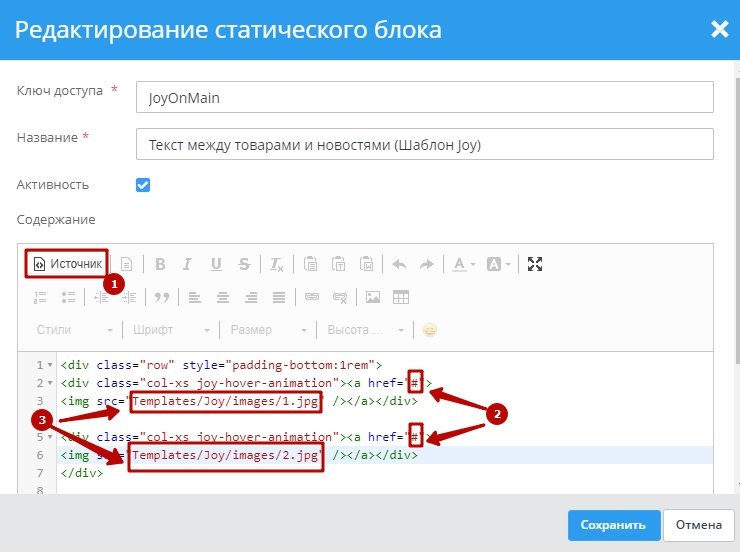Click the Ключ доступа input field

click(x=424, y=98)
